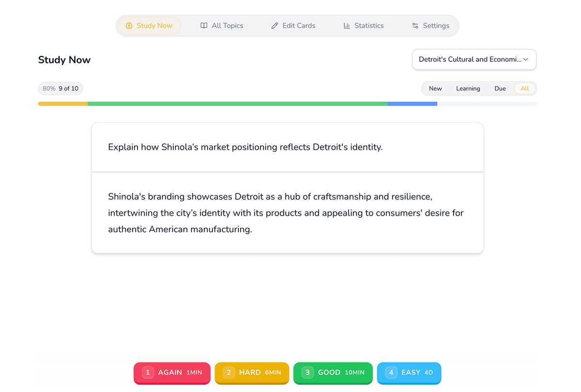The width and height of the screenshot is (581, 392).
Task: Rate the card as Good
Action: (333, 373)
